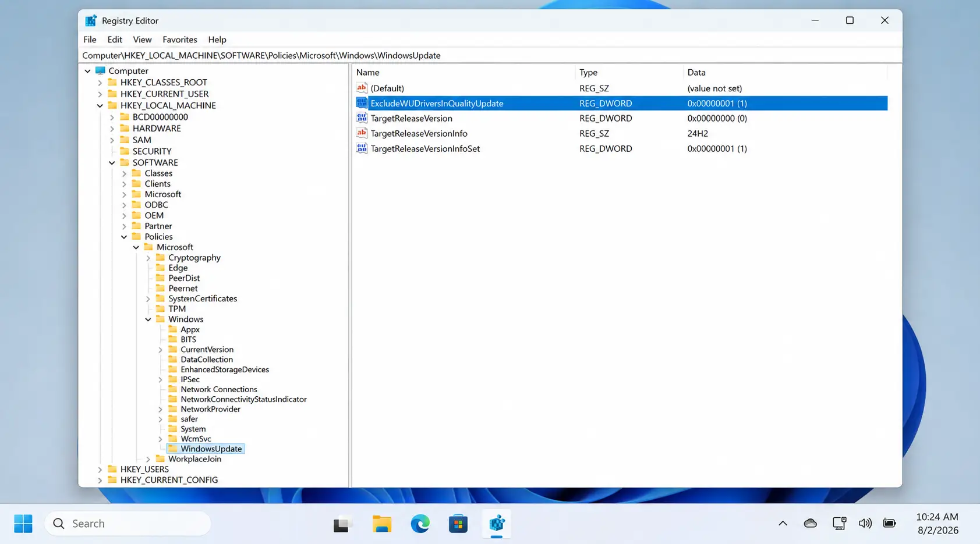Click the OneDrive cloud tray icon
This screenshot has height=544, width=980.
811,524
